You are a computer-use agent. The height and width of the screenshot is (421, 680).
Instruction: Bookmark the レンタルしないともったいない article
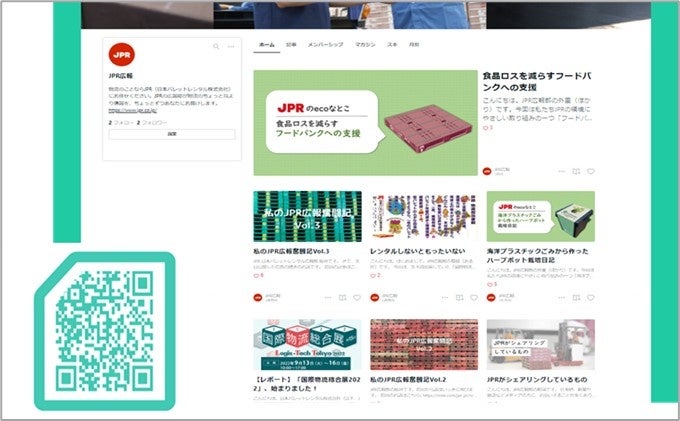click(x=460, y=297)
